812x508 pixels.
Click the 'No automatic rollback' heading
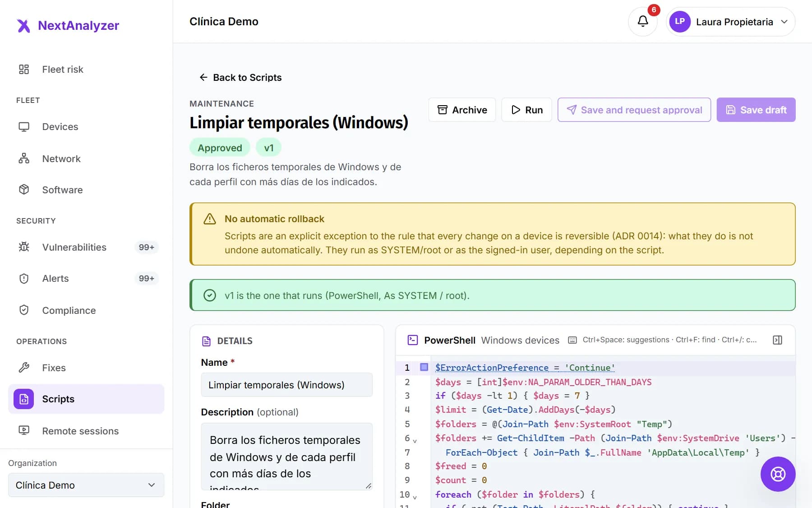(274, 219)
